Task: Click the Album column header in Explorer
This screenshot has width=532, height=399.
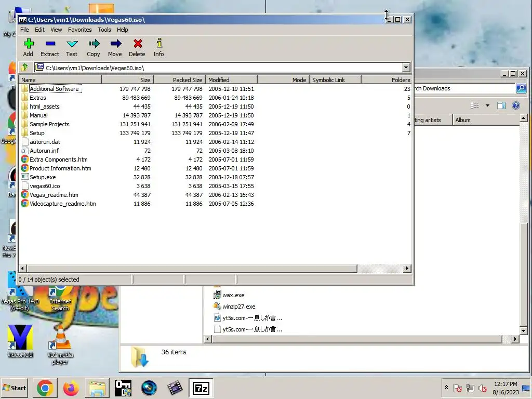Action: [x=486, y=120]
